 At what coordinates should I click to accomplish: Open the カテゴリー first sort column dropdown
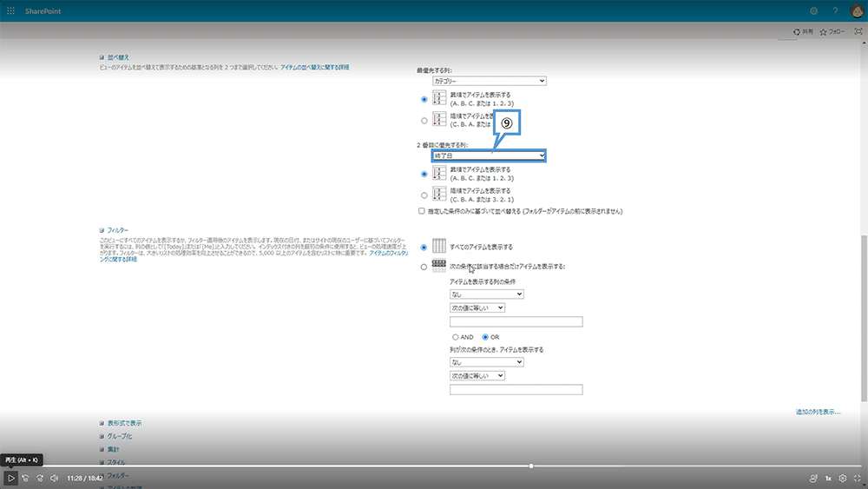pyautogui.click(x=490, y=81)
